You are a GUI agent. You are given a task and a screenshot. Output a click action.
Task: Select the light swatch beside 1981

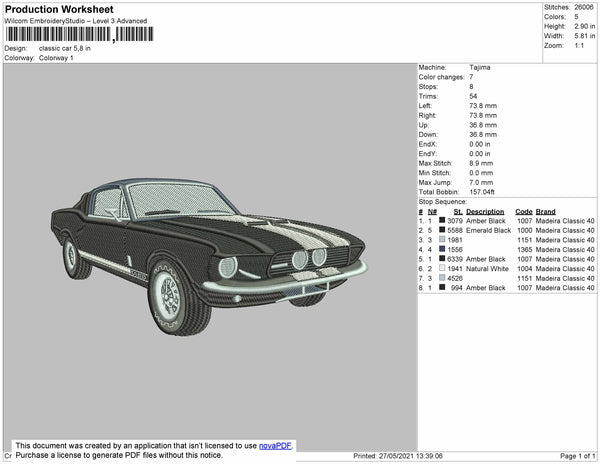pos(442,240)
